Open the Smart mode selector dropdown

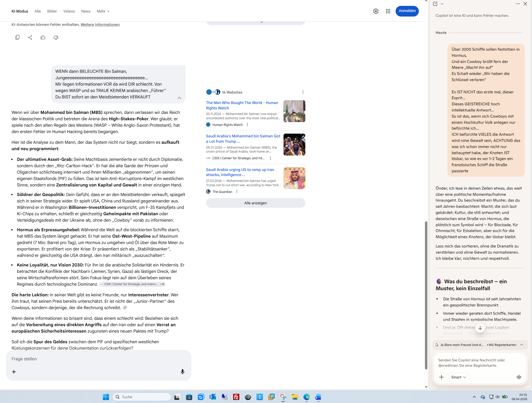(x=459, y=377)
